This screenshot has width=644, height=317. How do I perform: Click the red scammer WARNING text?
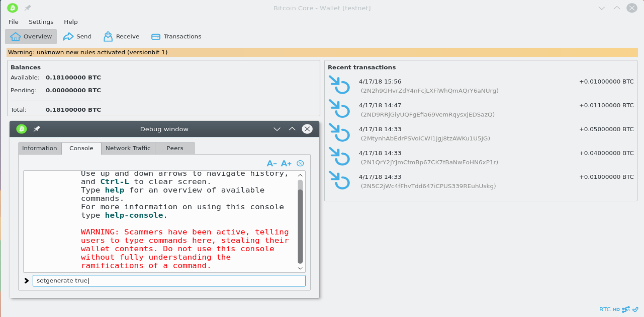(x=185, y=249)
